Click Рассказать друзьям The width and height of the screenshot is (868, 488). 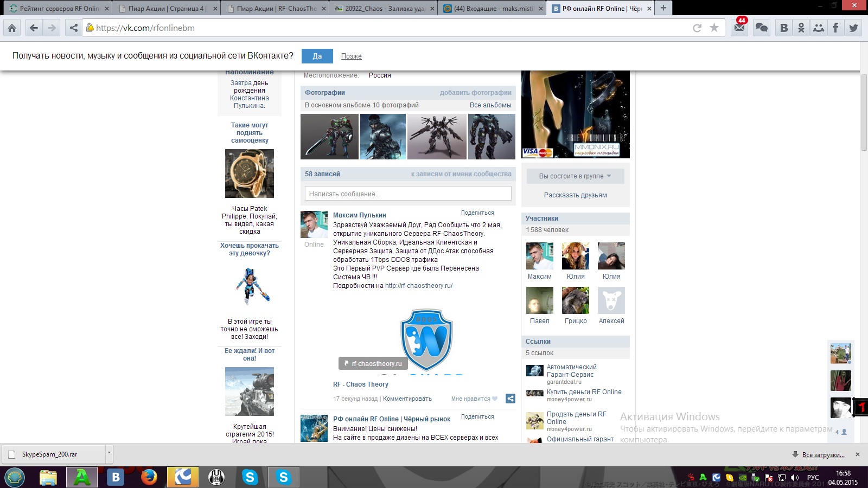point(576,195)
